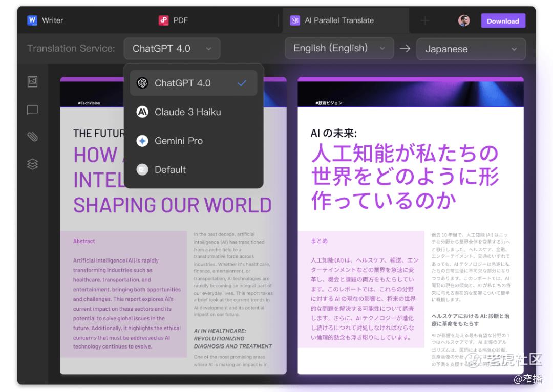Open the Translation Service ChatGPT 4.0 dropdown
This screenshot has height=392, width=553.
pos(172,48)
